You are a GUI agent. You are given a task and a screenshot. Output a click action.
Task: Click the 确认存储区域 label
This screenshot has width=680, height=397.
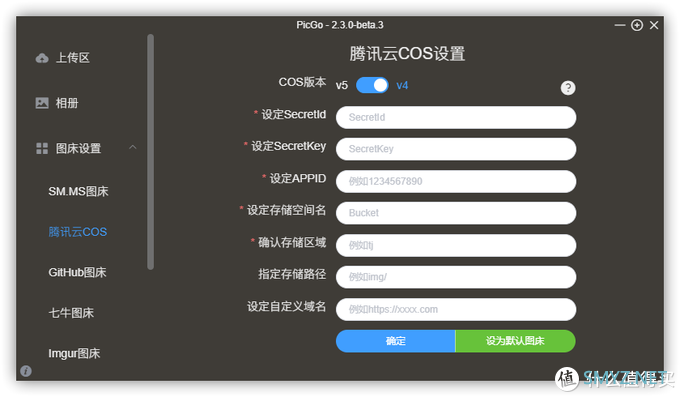tap(292, 242)
